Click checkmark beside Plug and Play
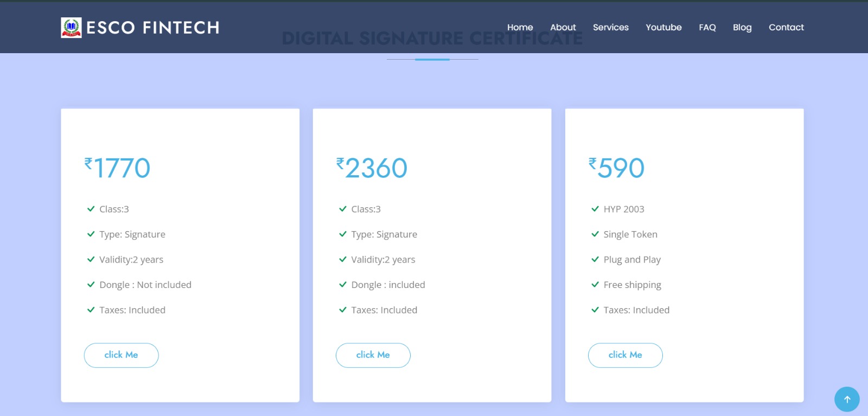This screenshot has width=868, height=416. [x=595, y=259]
